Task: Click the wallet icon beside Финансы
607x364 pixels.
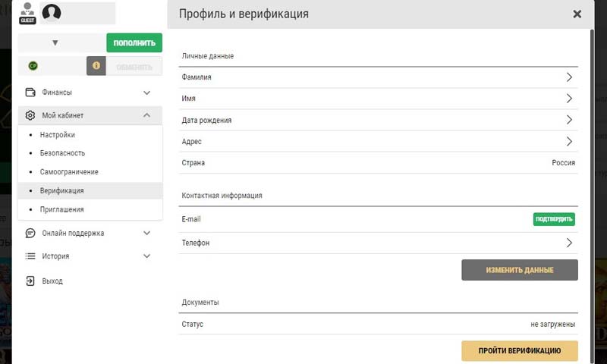Action: point(30,93)
